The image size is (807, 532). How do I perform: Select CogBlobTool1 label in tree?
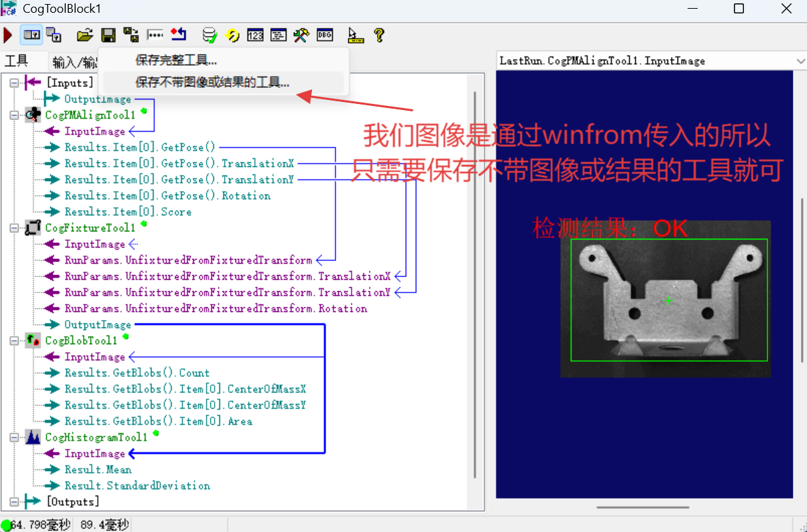click(81, 341)
